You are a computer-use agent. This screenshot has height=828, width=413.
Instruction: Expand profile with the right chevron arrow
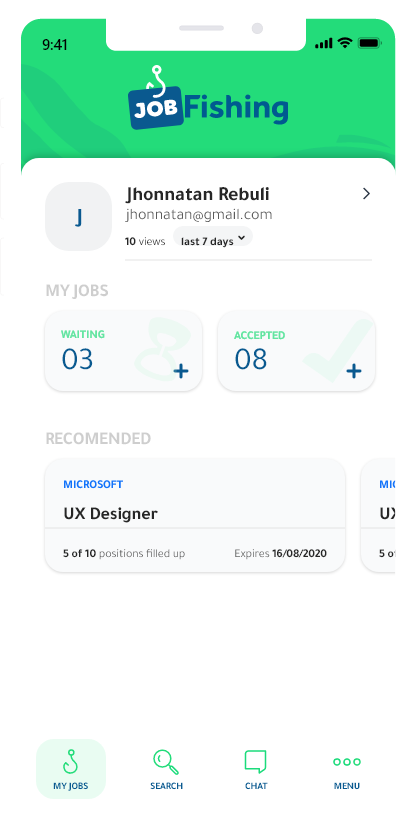pos(366,194)
